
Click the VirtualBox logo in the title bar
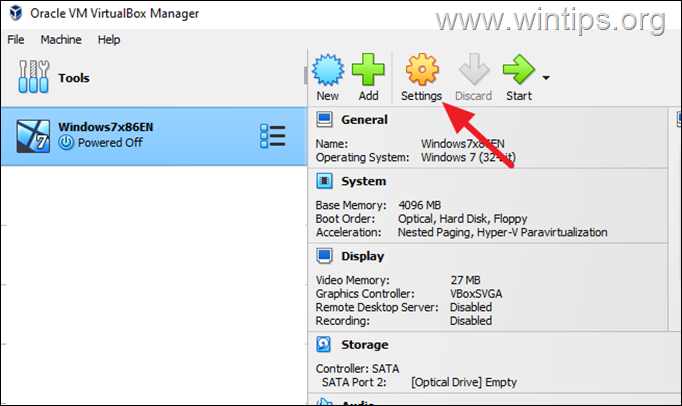coord(16,13)
